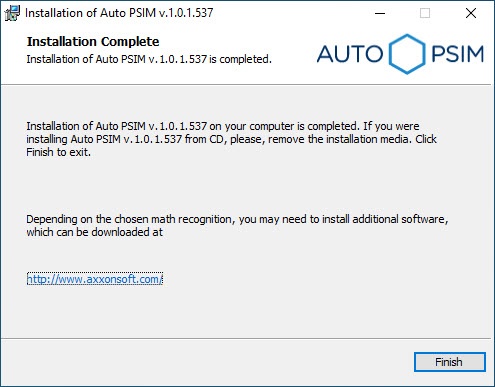
Task: Click the 'Finish to exit' sentence
Action: coord(59,152)
